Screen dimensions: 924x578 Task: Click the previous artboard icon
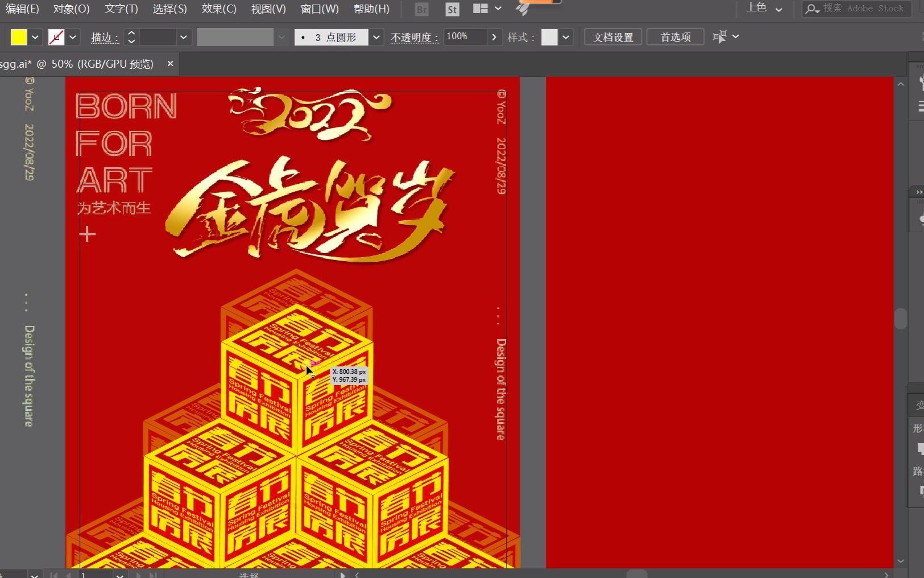pos(69,575)
